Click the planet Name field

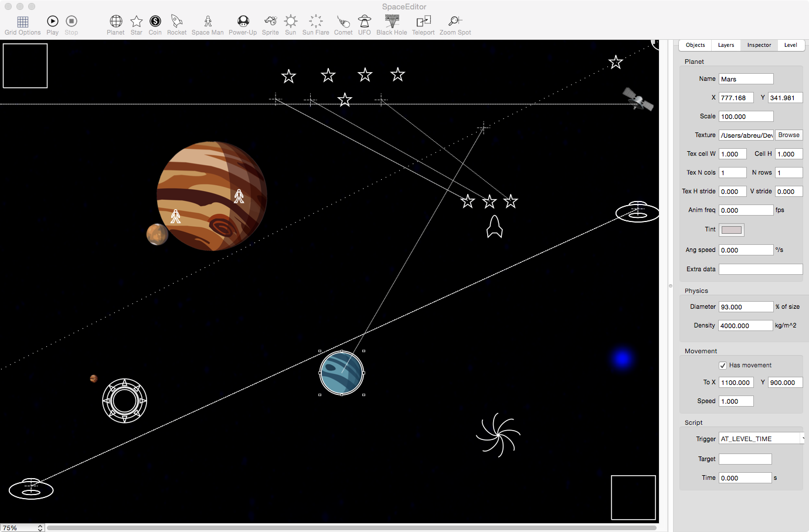coord(746,79)
